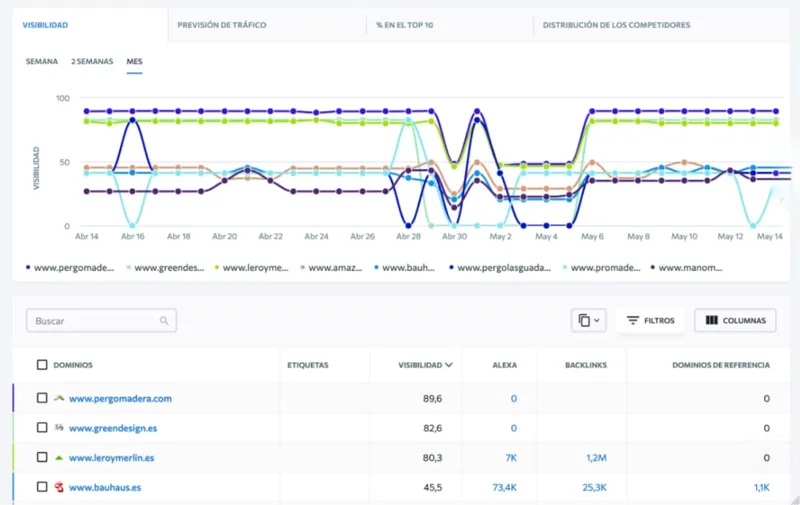
Task: Open the DISTRIBUCIÓN DE LOS COMPETIDORES tab
Action: [x=616, y=25]
